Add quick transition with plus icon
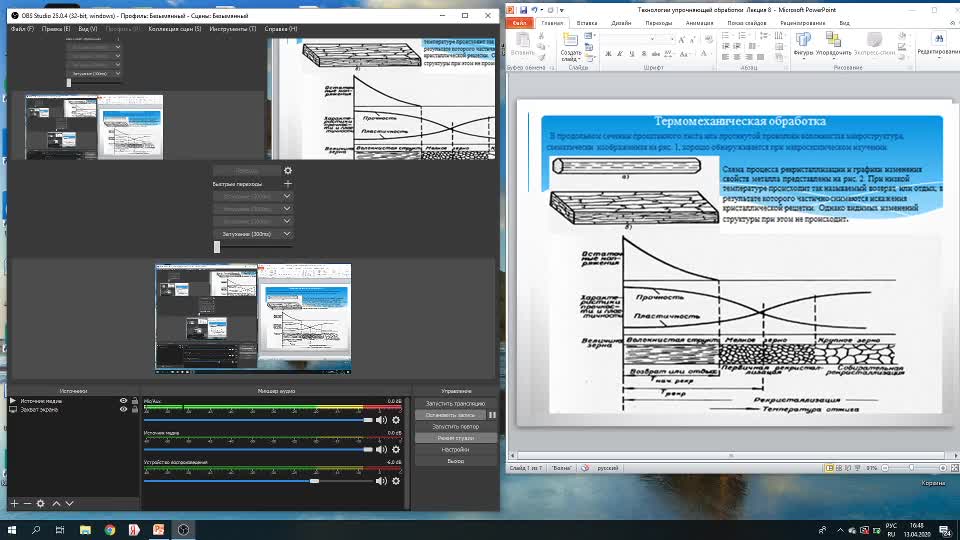 pos(288,184)
